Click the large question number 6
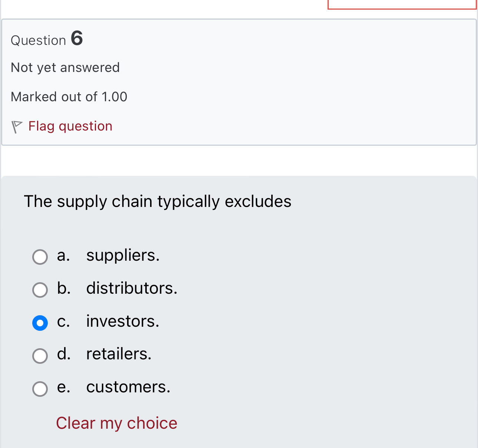 click(x=77, y=38)
